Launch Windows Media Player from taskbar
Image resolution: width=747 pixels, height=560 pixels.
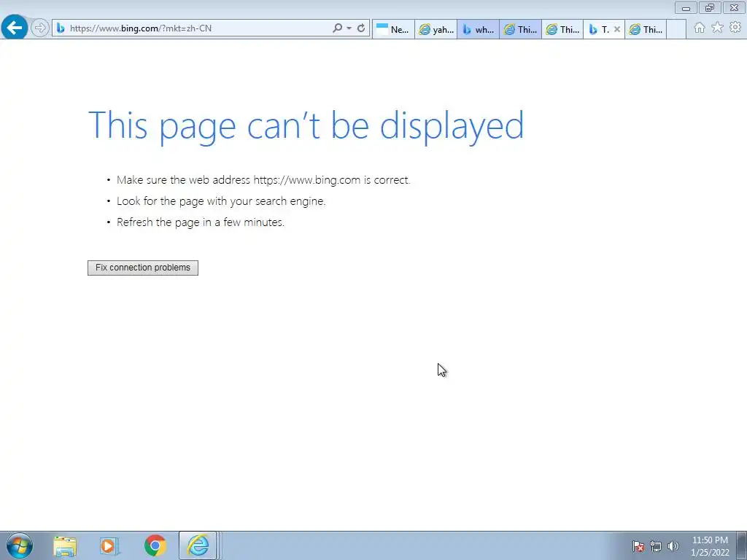109,545
